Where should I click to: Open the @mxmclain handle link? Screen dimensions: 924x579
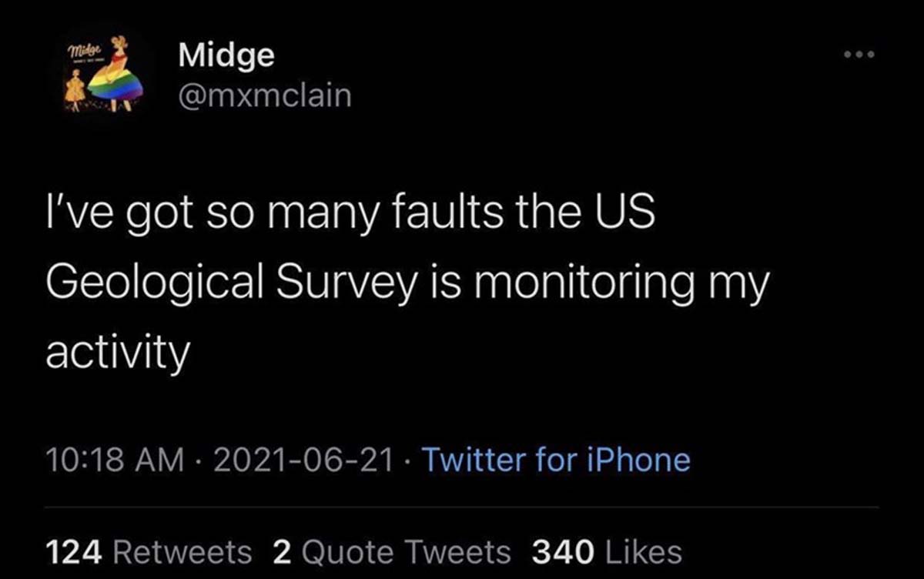pyautogui.click(x=264, y=96)
